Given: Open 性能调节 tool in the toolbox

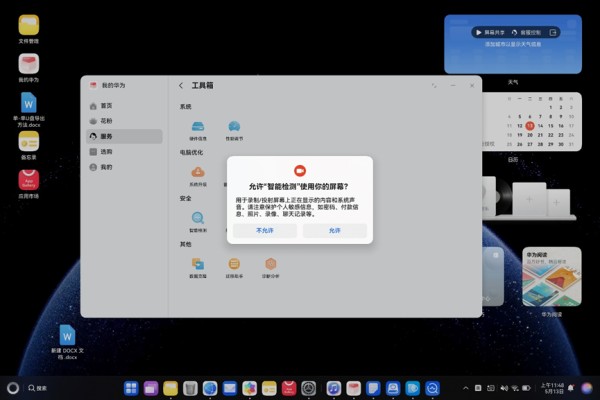Looking at the screenshot, I should pyautogui.click(x=234, y=130).
